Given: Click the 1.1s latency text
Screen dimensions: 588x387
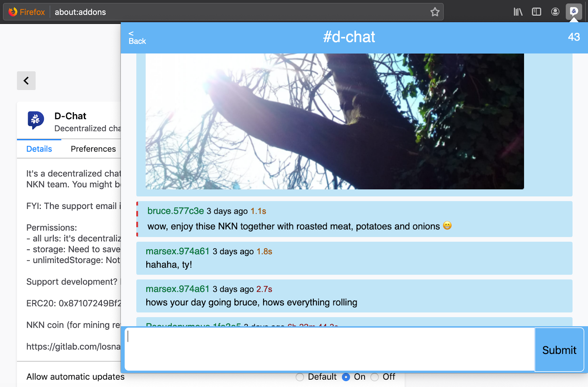Looking at the screenshot, I should point(258,211).
